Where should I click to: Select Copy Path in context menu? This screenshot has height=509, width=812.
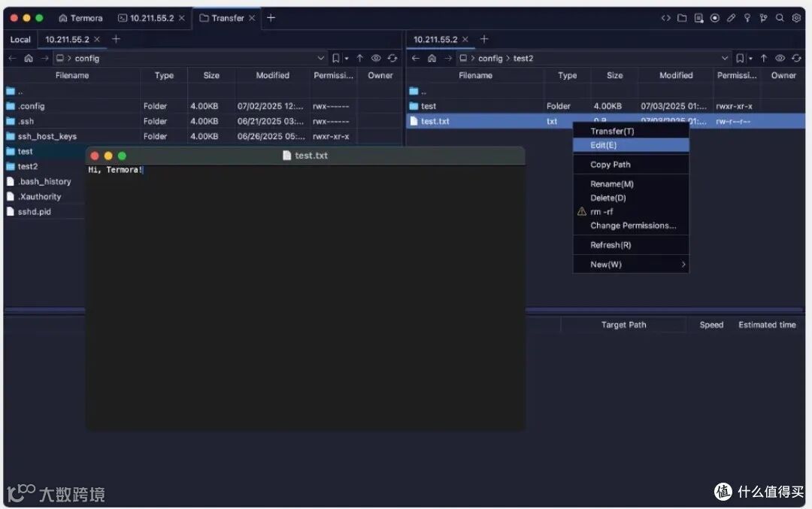[x=631, y=165]
